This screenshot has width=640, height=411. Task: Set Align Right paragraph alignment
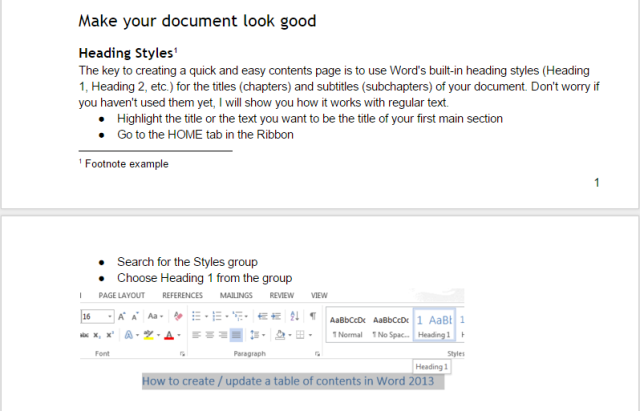pyautogui.click(x=223, y=335)
